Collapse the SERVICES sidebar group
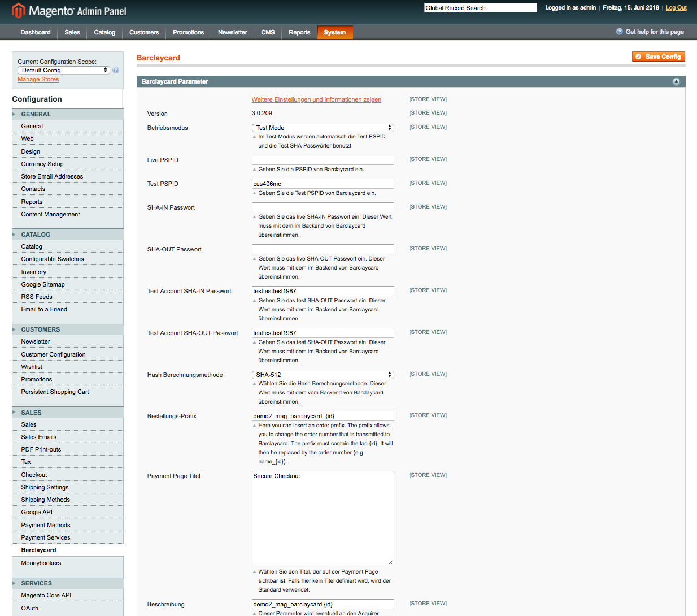Screen dimensions: 697x616 pyautogui.click(x=68, y=583)
